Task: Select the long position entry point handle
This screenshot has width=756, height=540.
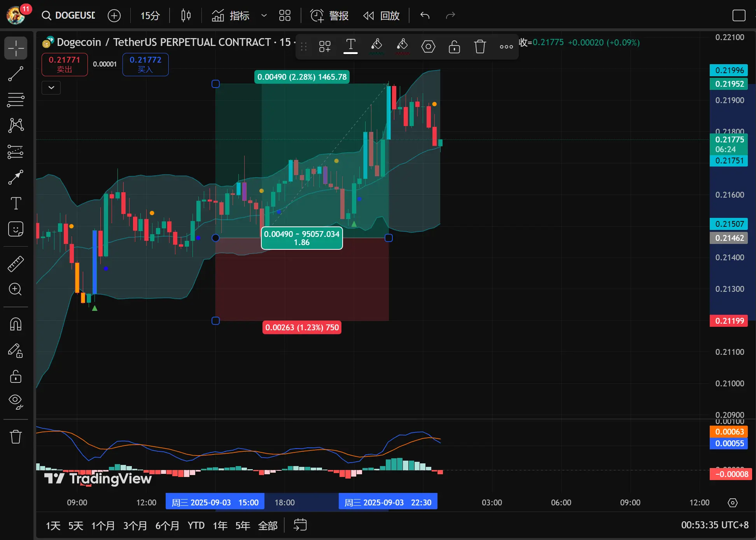Action: coord(215,238)
